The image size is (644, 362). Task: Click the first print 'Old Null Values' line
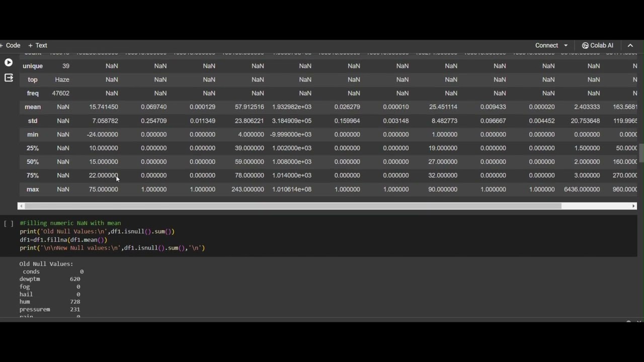point(97,231)
